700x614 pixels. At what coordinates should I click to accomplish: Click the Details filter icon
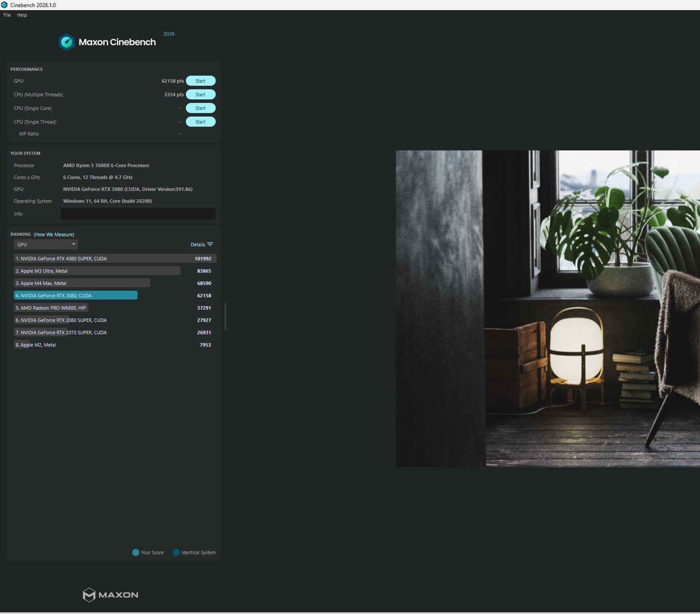point(210,244)
